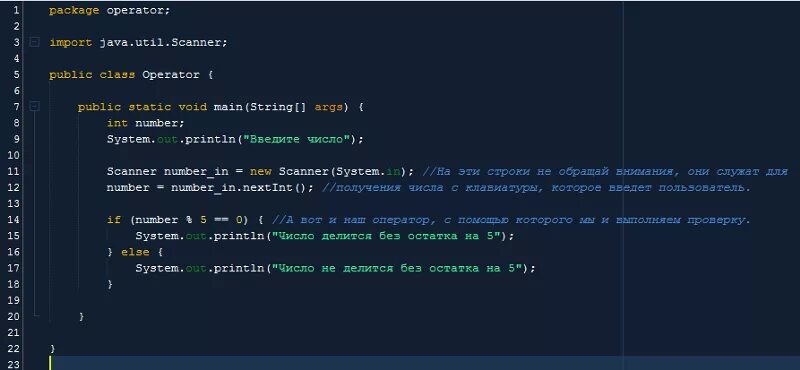800x370 pixels.
Task: Select line number 5 in the gutter
Action: click(x=16, y=75)
